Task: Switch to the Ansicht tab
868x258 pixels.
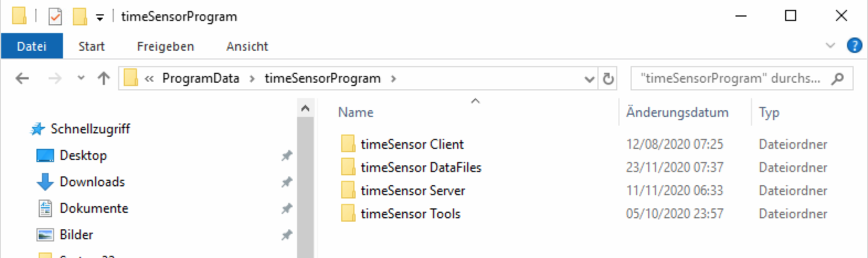Action: pos(247,46)
